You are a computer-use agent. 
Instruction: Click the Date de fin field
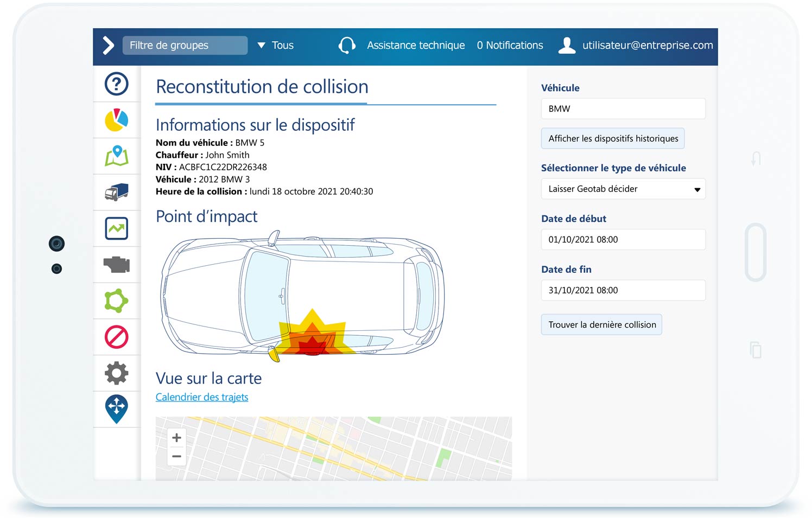623,290
